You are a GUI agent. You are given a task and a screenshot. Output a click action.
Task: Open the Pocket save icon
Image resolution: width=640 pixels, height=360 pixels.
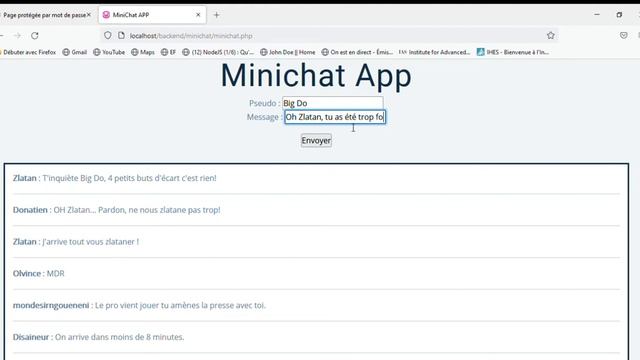(x=623, y=36)
